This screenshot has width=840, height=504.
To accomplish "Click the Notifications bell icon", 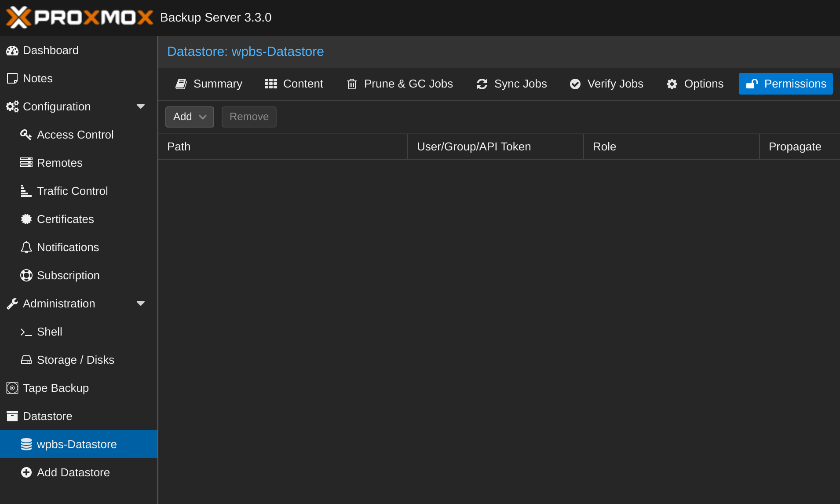I will click(x=26, y=247).
